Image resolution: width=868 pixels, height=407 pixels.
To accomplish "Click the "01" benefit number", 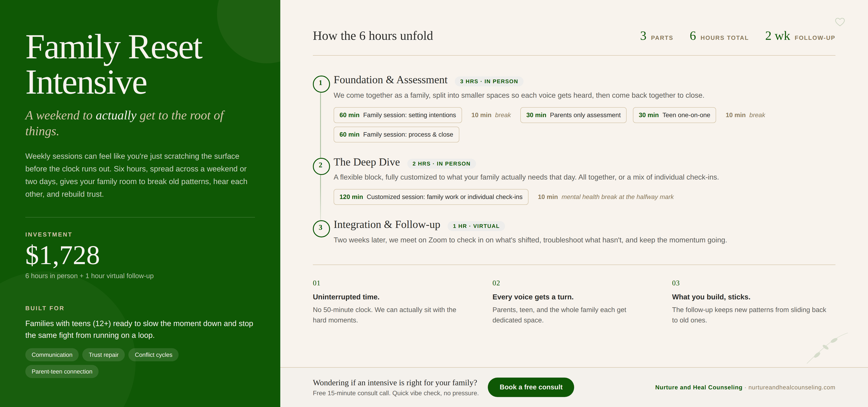I will tap(316, 283).
